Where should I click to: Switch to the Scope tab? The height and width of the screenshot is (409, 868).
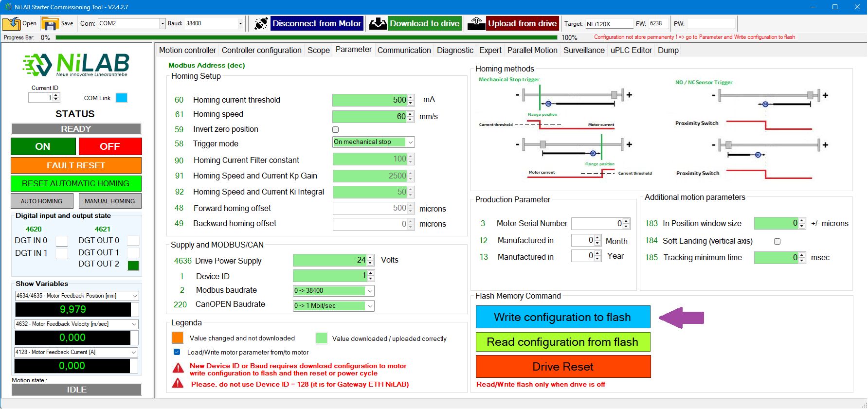tap(318, 50)
